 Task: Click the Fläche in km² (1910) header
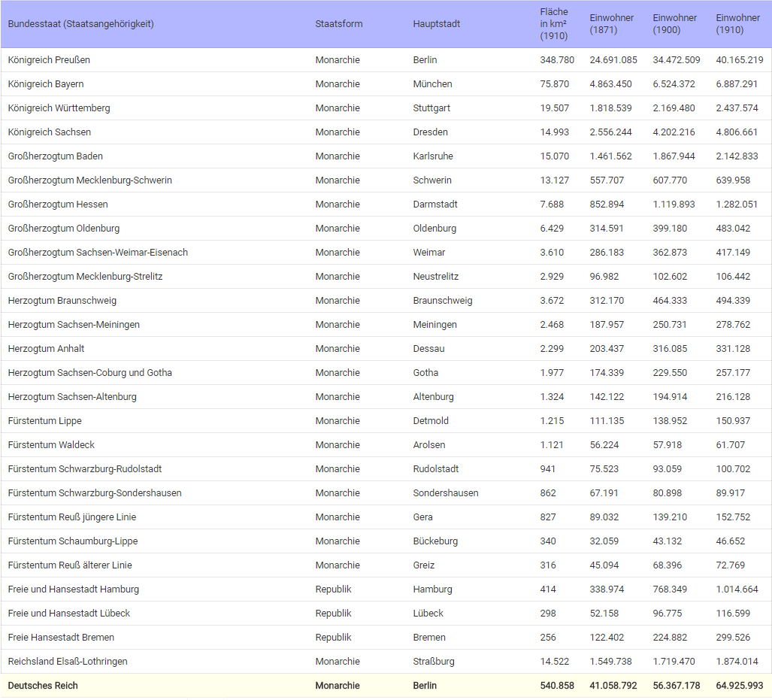554,23
